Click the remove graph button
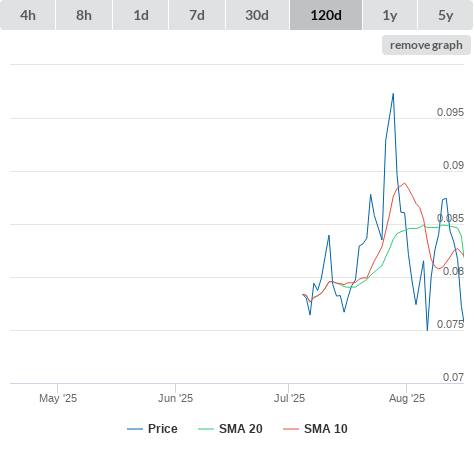 [x=426, y=45]
